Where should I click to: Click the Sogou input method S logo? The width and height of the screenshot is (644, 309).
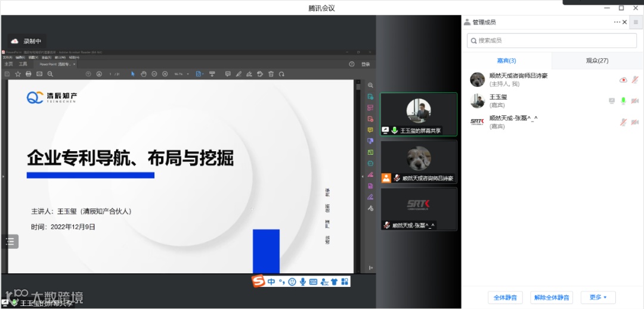(x=258, y=282)
